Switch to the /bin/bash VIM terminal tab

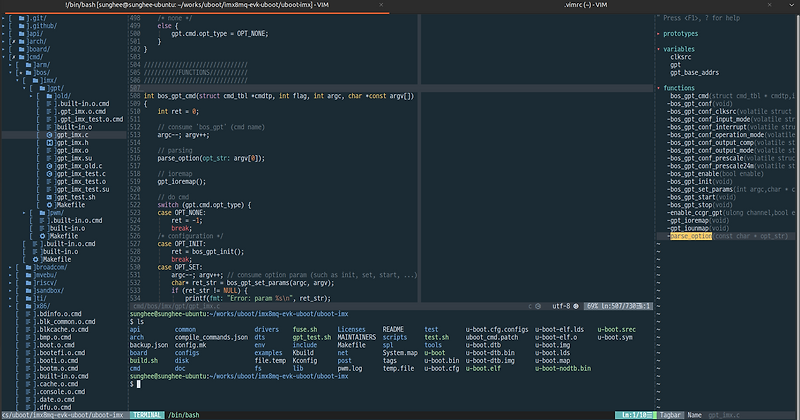(x=197, y=5)
